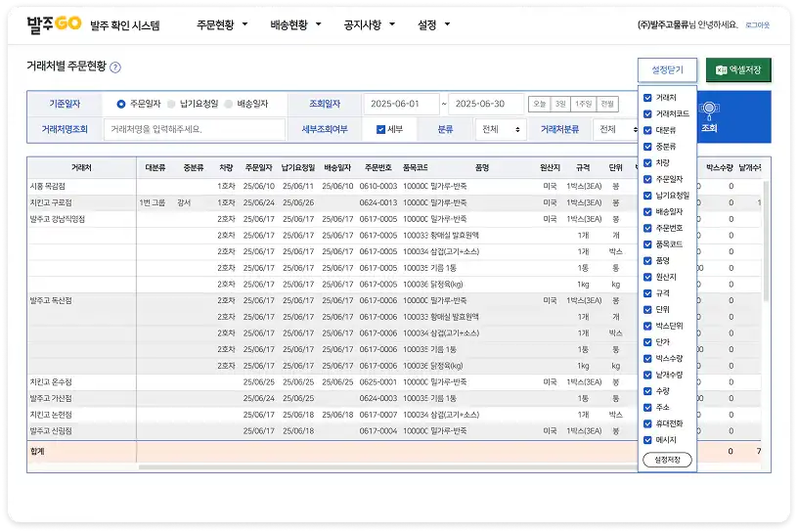Toggle the 세부 checkbox
Screen dimensions: 798x532
coord(380,129)
